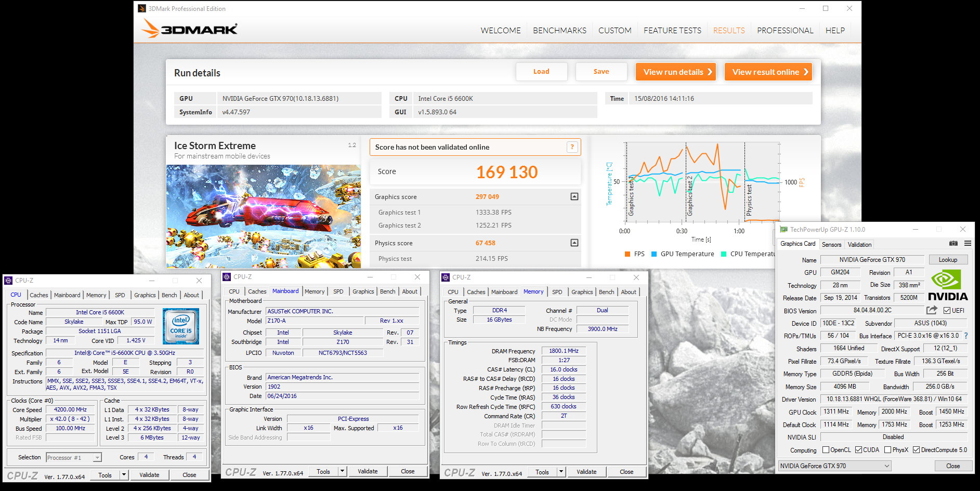Click the performance graph chart area
This screenshot has height=491, width=980.
[703, 182]
